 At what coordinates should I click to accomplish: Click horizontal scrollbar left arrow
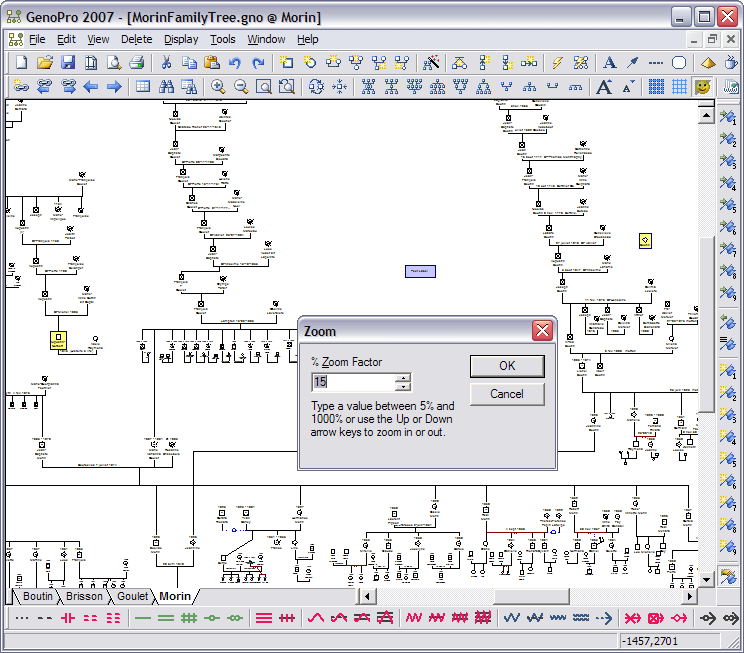(x=367, y=596)
